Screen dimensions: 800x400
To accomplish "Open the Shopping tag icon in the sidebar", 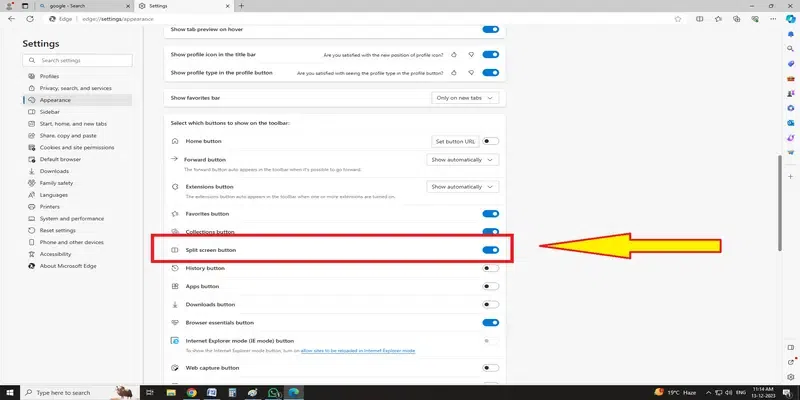I will 791,64.
